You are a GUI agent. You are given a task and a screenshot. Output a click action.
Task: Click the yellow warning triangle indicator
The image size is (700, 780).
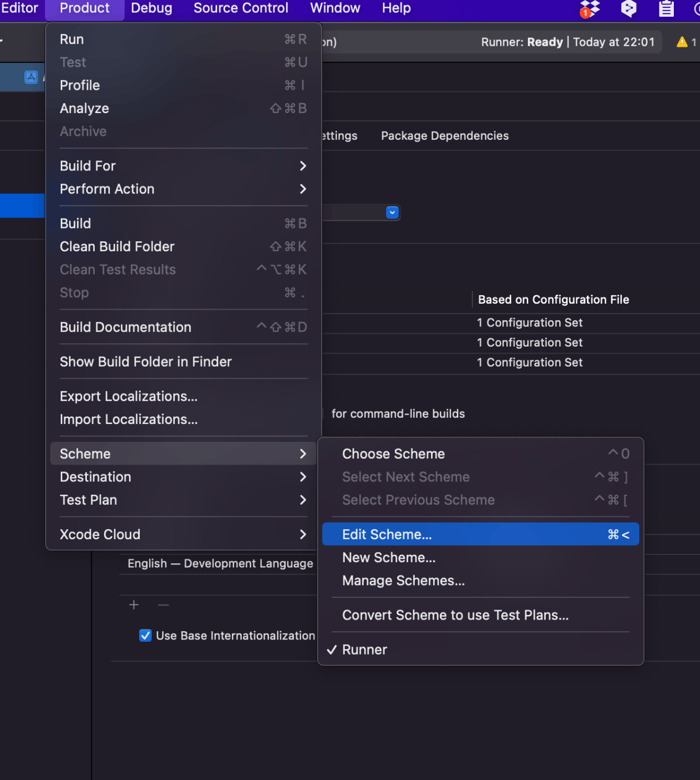682,42
